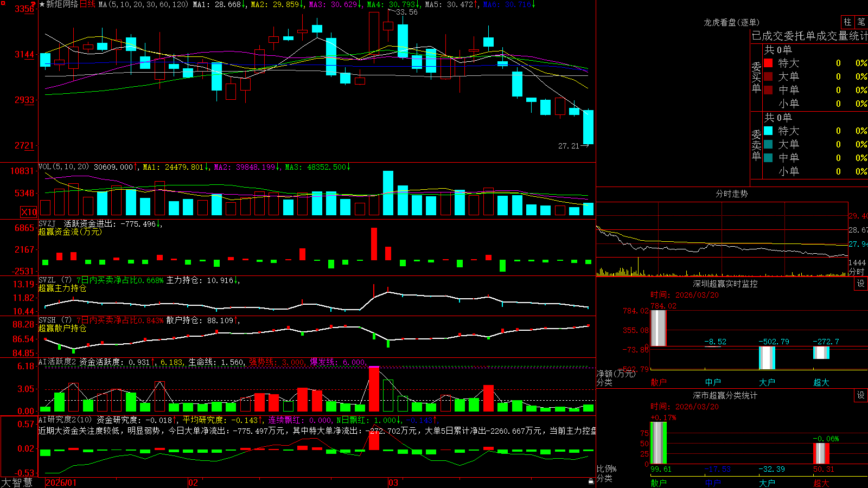Click the tallest red bar in 超赢资金流 chart
Viewport: 868px width, 488px height.
click(x=374, y=243)
